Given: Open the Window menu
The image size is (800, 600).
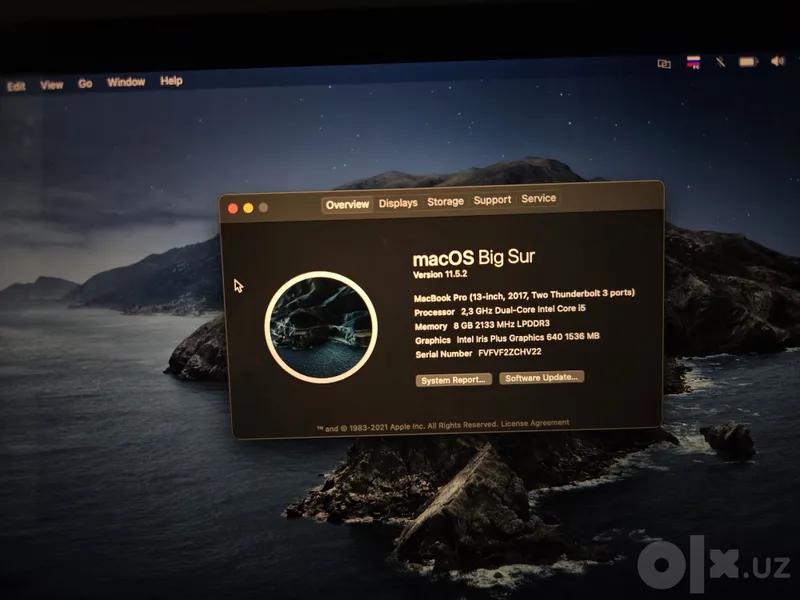Looking at the screenshot, I should [126, 82].
